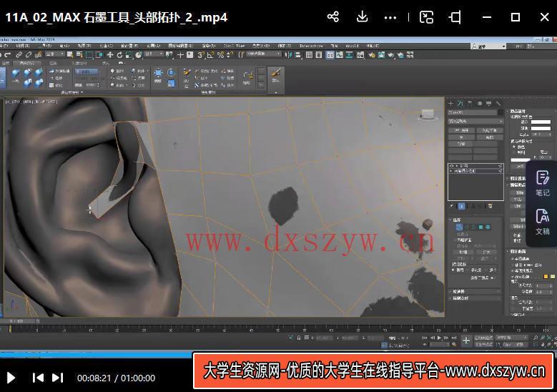Select the Bind to Space Warp tool
Screen dimensions: 557x392
[x=38, y=54]
